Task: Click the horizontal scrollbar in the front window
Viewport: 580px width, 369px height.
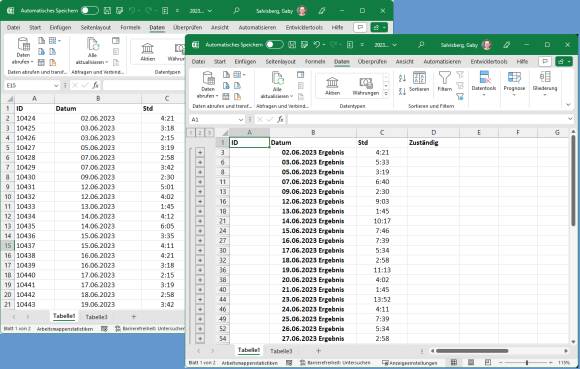Action: (472, 351)
